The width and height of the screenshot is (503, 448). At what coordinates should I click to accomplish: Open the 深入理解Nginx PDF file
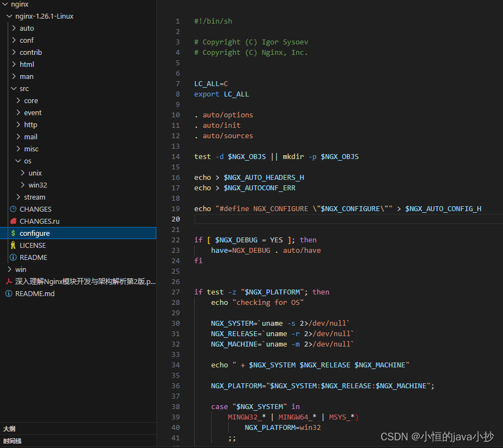point(86,281)
